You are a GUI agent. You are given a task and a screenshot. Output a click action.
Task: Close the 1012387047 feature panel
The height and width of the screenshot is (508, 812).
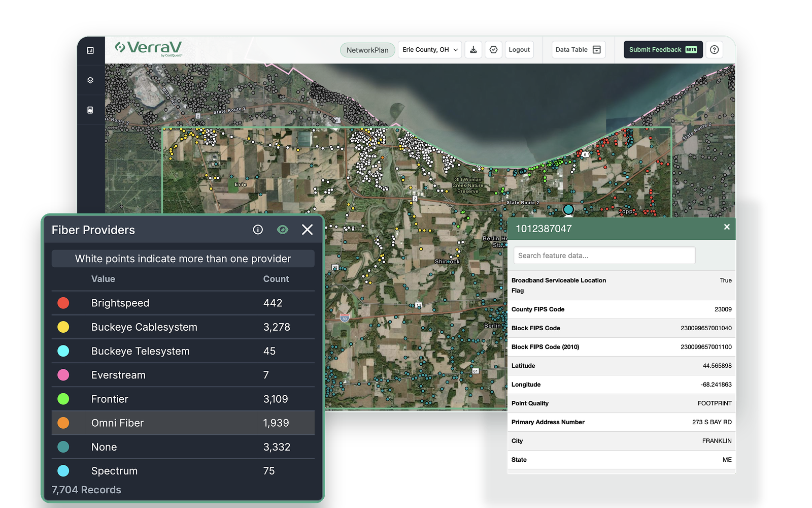pos(727,227)
